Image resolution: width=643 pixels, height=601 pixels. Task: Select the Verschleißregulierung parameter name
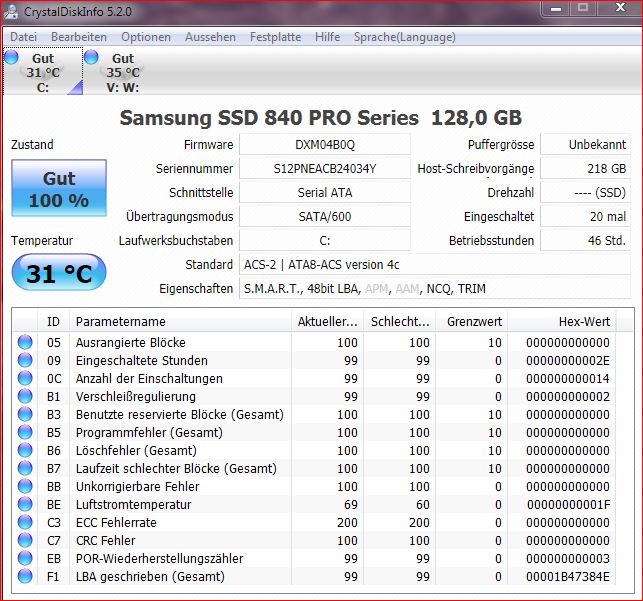[x=136, y=396]
